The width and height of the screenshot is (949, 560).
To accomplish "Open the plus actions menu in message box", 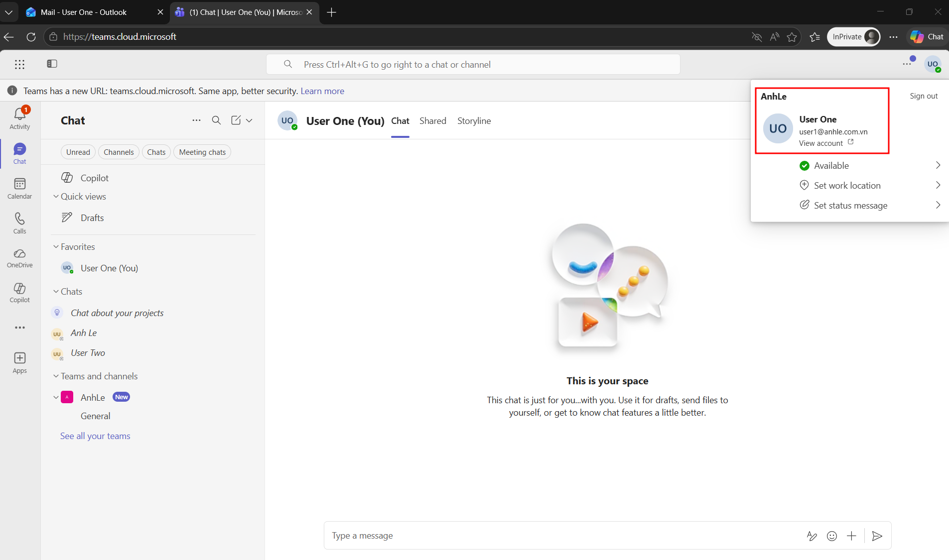I will tap(852, 536).
